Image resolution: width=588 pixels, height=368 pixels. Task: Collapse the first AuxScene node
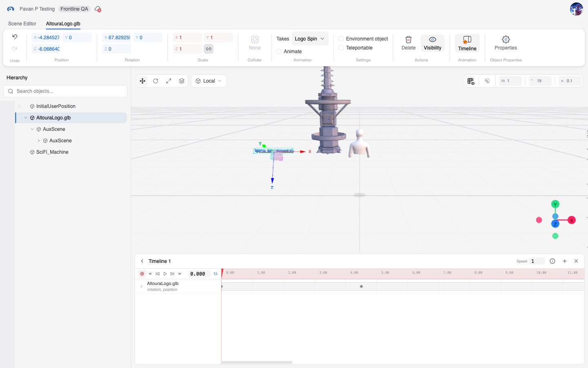pos(32,129)
